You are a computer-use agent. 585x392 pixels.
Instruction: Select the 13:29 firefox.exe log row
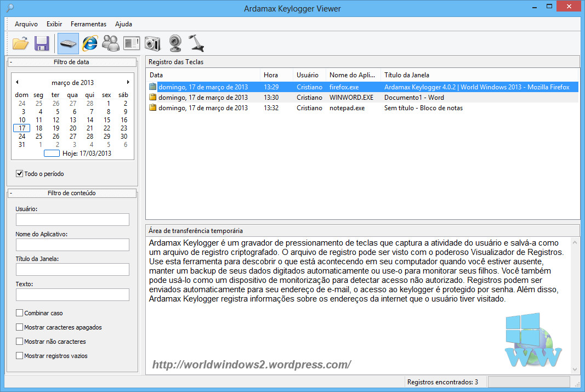coord(364,87)
